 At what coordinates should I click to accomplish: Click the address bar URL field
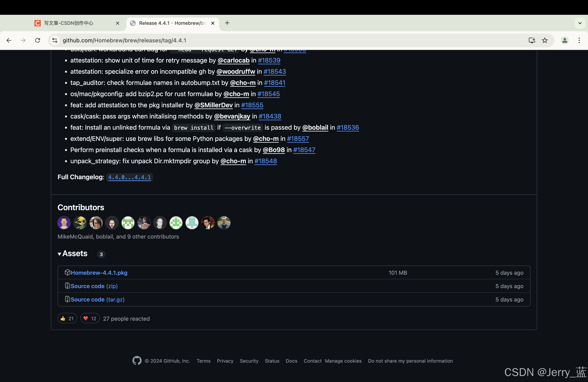tap(247, 40)
